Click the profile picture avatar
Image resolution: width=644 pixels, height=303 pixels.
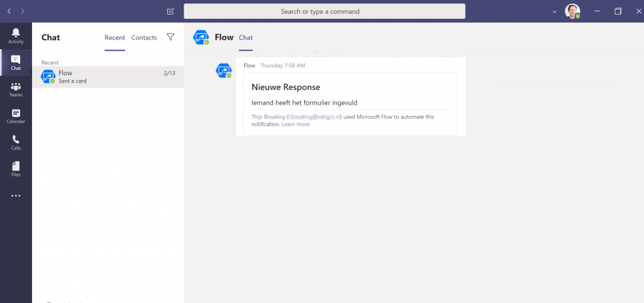572,11
